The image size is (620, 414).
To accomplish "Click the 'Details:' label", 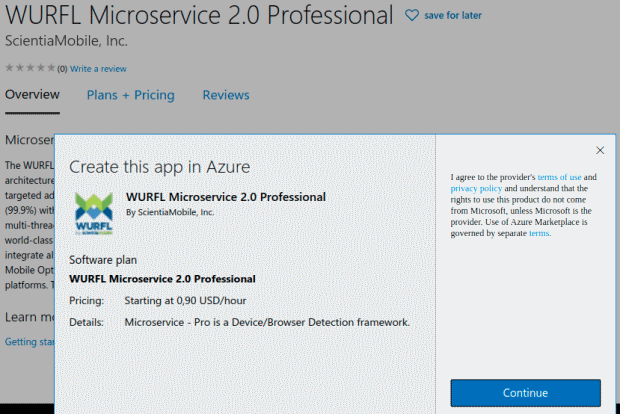I will pyautogui.click(x=86, y=322).
